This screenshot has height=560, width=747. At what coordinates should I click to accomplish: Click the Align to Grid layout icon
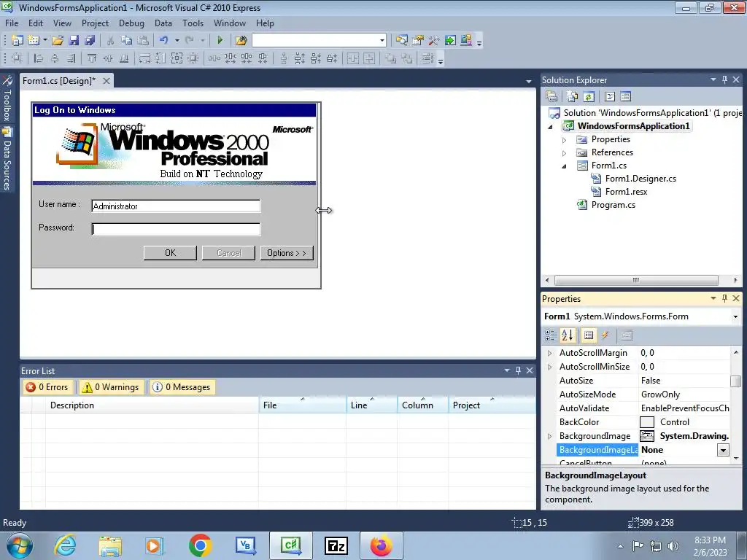(18, 58)
